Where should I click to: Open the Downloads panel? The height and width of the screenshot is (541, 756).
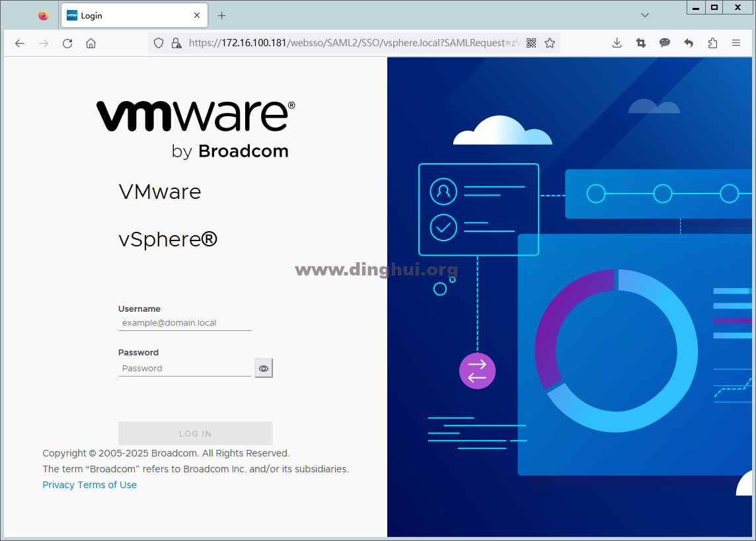tap(617, 44)
